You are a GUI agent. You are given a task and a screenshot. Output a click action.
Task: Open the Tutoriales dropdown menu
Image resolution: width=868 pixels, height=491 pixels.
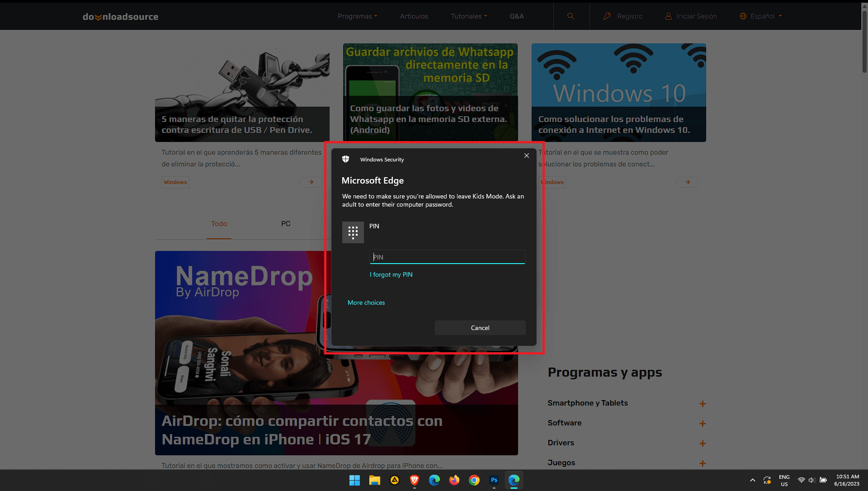tap(469, 16)
